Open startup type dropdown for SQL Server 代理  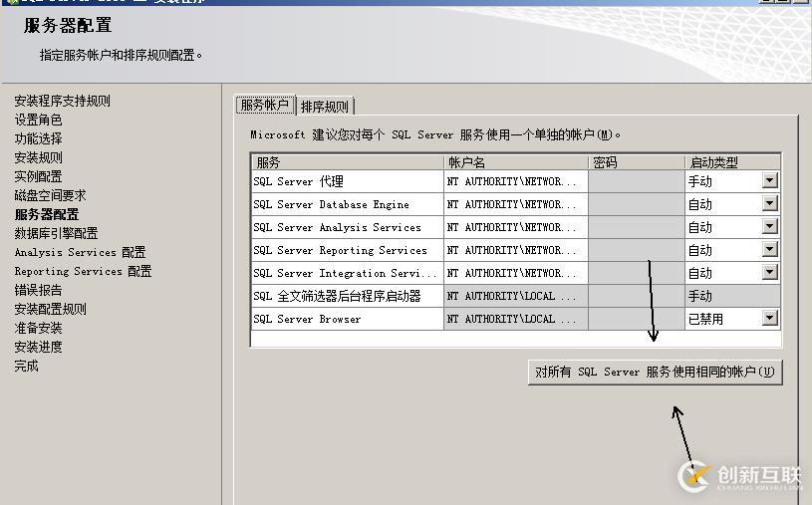pos(770,180)
